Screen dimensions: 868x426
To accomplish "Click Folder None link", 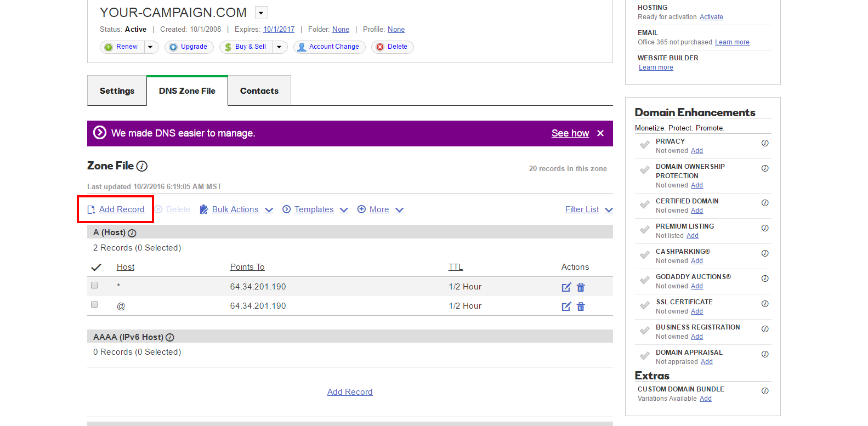I will [x=341, y=30].
